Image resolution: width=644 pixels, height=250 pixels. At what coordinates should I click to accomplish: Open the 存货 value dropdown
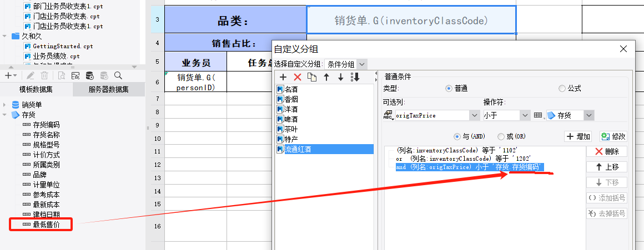click(589, 115)
